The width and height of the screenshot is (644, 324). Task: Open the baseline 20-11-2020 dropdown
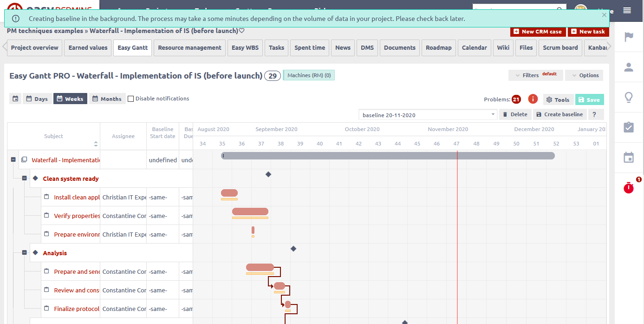pyautogui.click(x=428, y=115)
